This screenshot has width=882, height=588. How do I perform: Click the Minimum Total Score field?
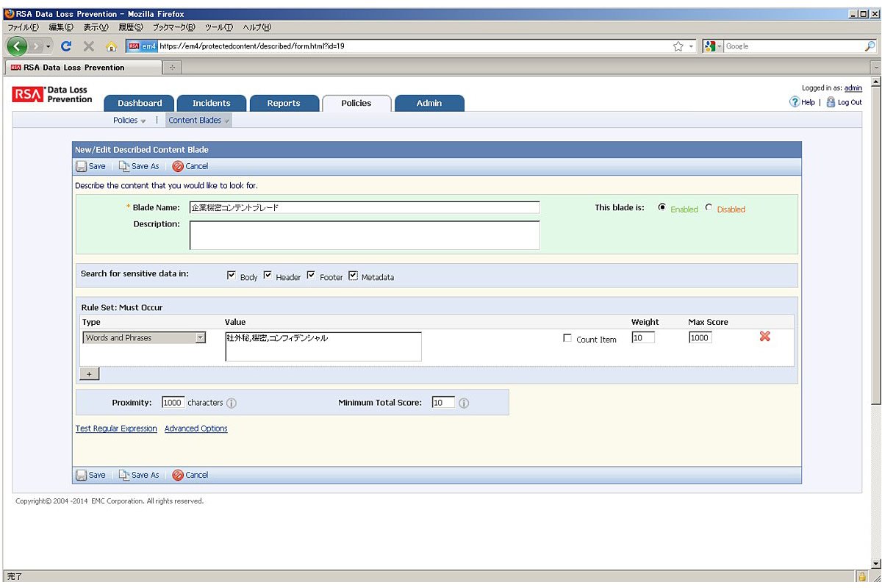[443, 403]
